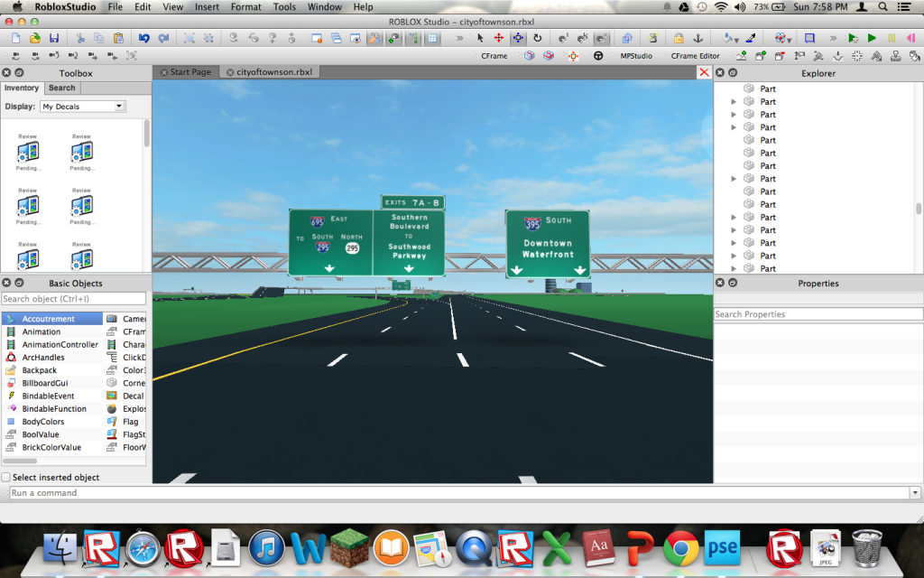Click the Search object input field

click(74, 299)
